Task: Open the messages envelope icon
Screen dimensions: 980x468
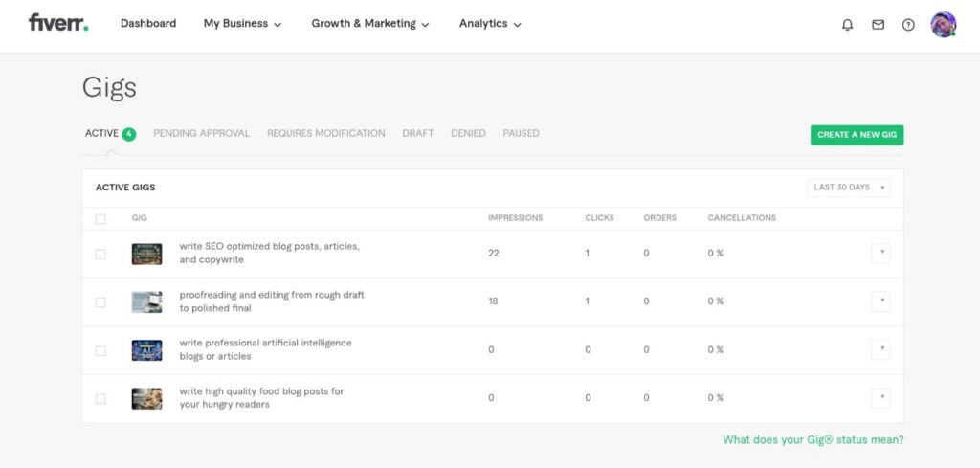Action: [x=879, y=24]
